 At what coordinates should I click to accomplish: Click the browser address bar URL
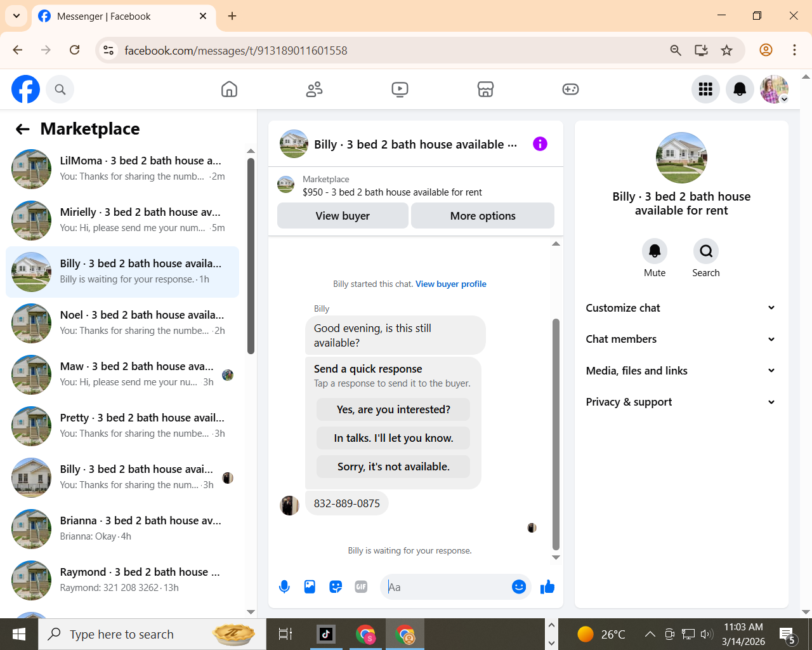point(236,51)
